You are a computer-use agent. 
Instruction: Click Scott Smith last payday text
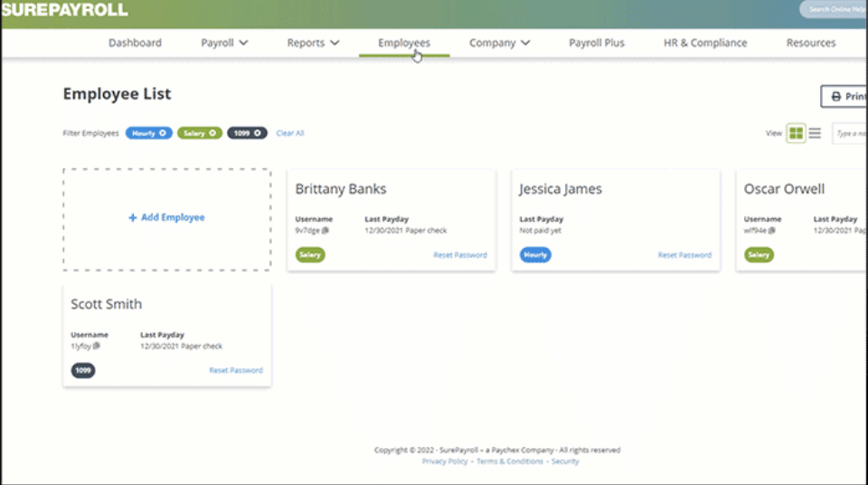tap(181, 346)
